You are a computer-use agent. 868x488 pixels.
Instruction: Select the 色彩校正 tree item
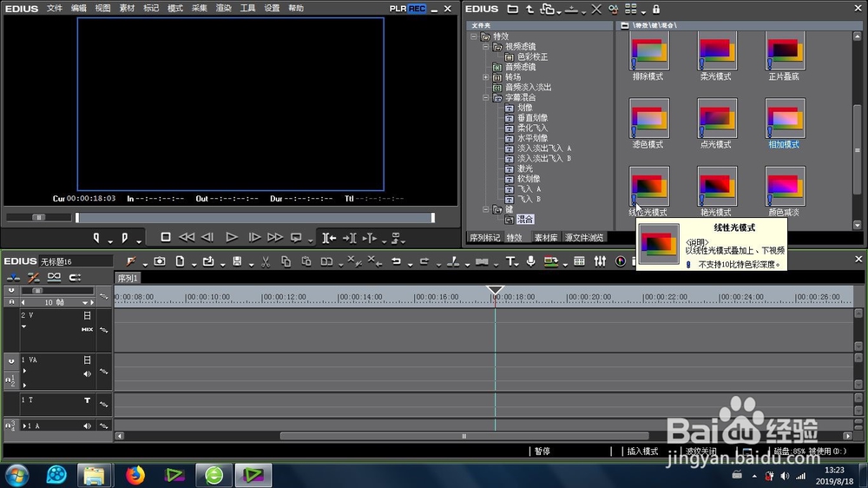click(x=532, y=57)
